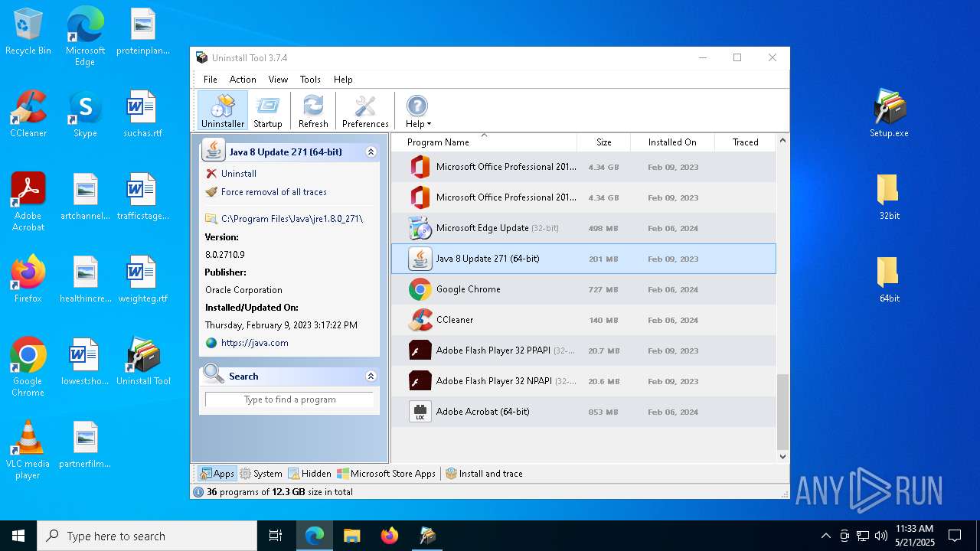Select the 64bit folder on desktop

[x=889, y=279]
